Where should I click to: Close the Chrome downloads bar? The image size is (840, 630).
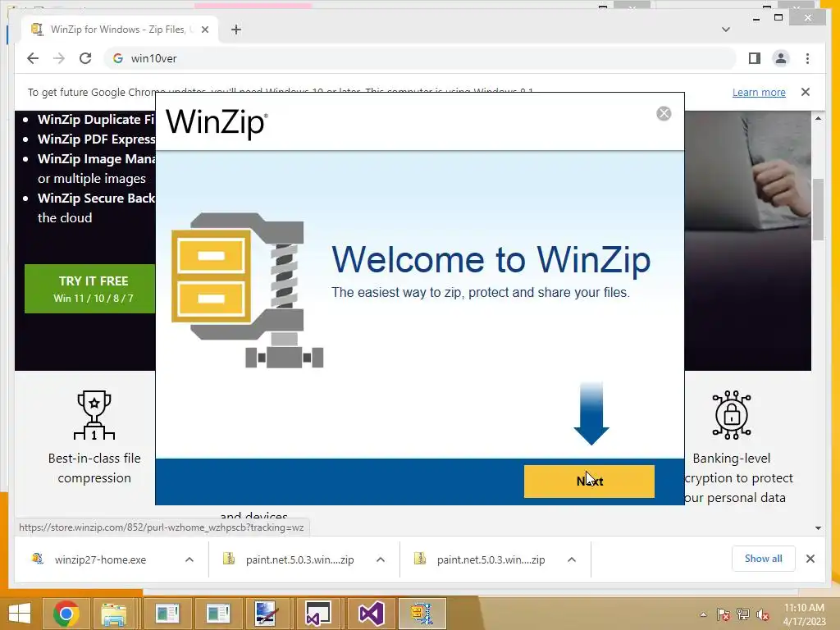(x=810, y=559)
